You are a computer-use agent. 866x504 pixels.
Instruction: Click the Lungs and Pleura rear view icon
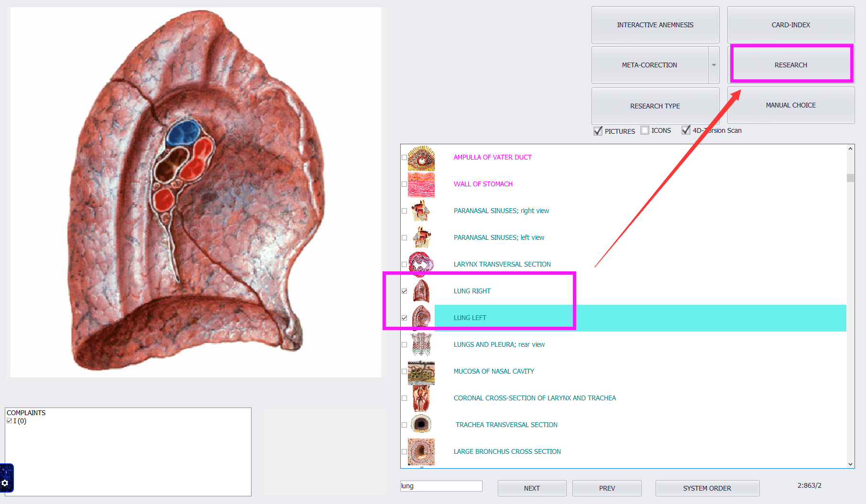coord(421,344)
